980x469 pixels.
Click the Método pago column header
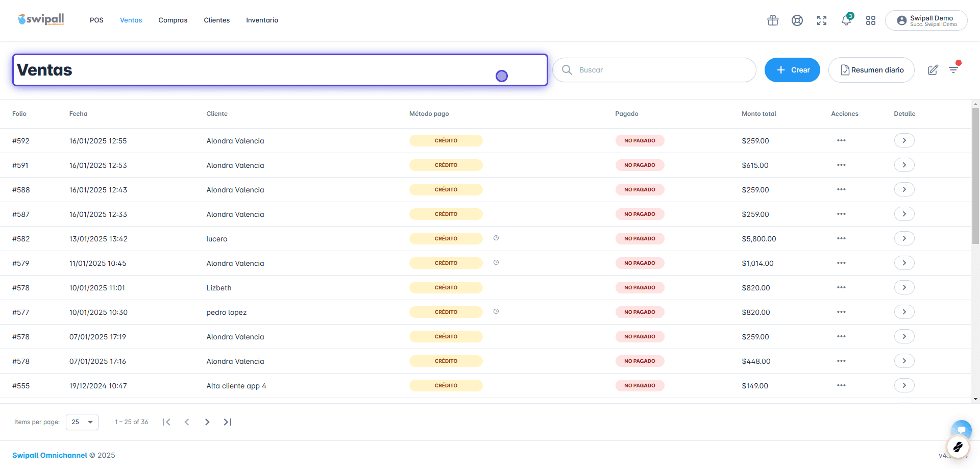tap(429, 114)
